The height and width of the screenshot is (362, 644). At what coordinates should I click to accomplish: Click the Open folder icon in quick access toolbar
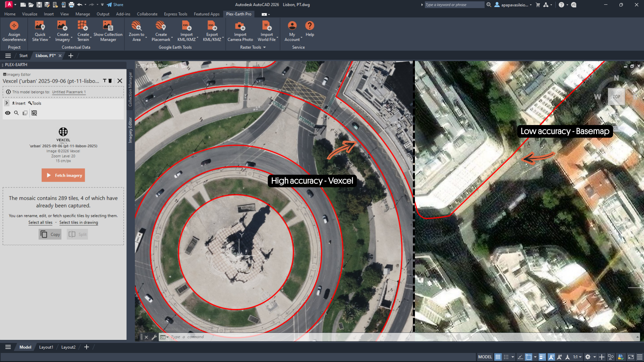[x=31, y=5]
